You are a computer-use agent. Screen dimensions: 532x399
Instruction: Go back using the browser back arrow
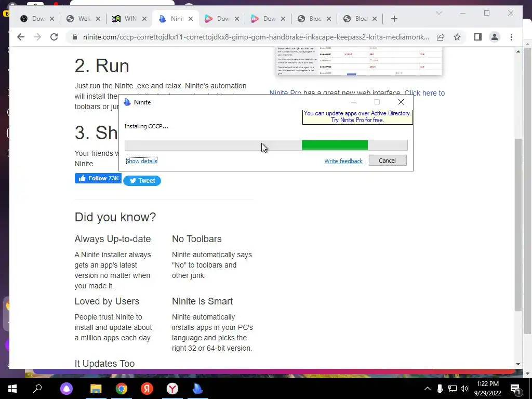click(21, 37)
